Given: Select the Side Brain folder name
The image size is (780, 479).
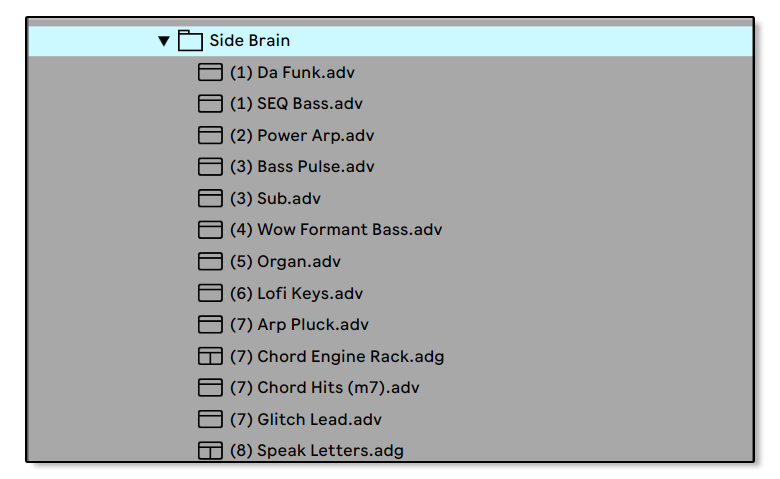Looking at the screenshot, I should (x=250, y=41).
